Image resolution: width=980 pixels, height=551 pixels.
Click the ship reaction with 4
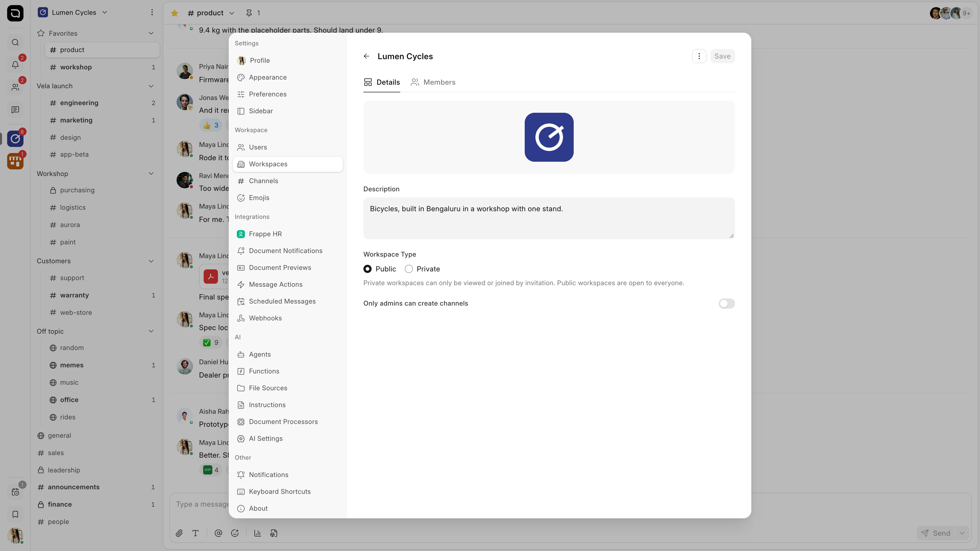(211, 470)
